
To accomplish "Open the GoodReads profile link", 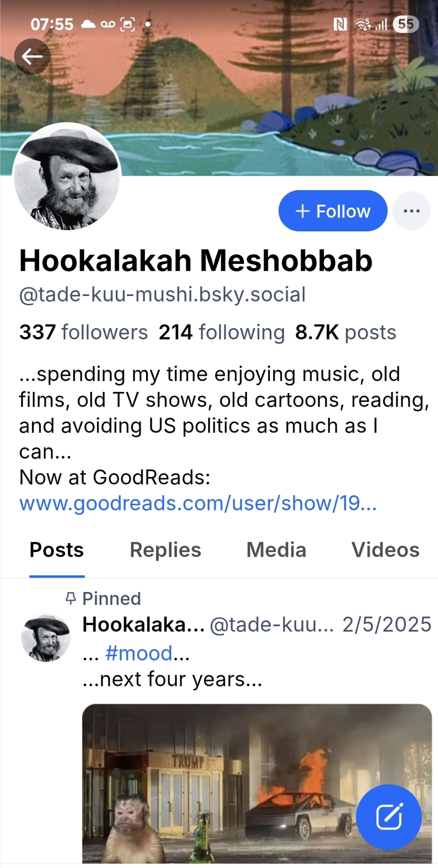I will click(x=198, y=503).
